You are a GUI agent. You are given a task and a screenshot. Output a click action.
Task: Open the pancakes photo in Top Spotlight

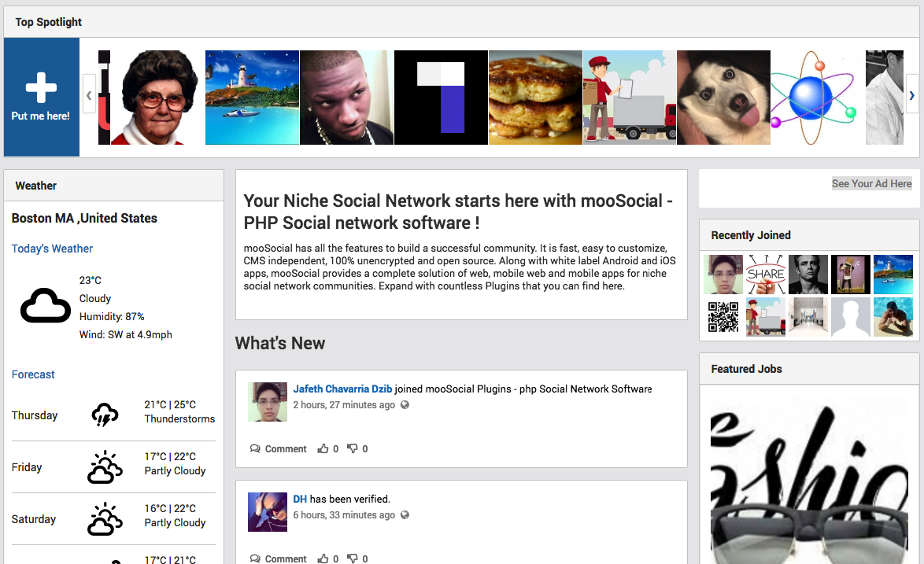(535, 97)
